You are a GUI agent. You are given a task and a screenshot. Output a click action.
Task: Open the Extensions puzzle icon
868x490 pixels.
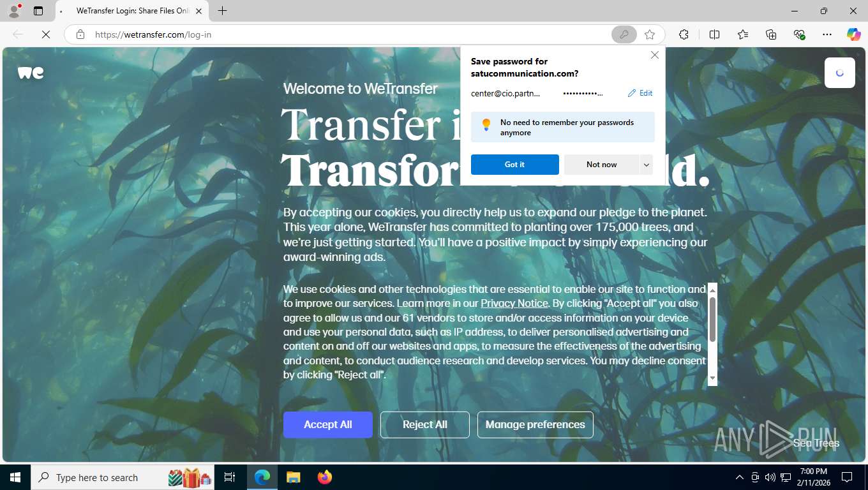point(684,34)
